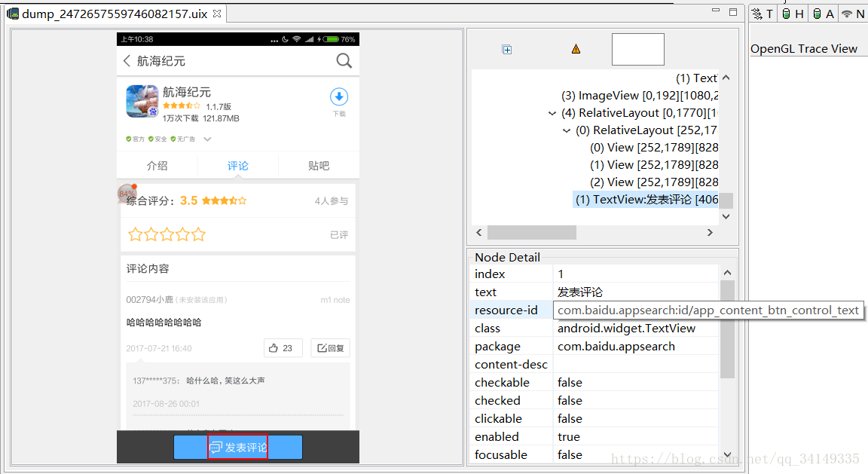Select the (1) View tree row

(x=654, y=165)
